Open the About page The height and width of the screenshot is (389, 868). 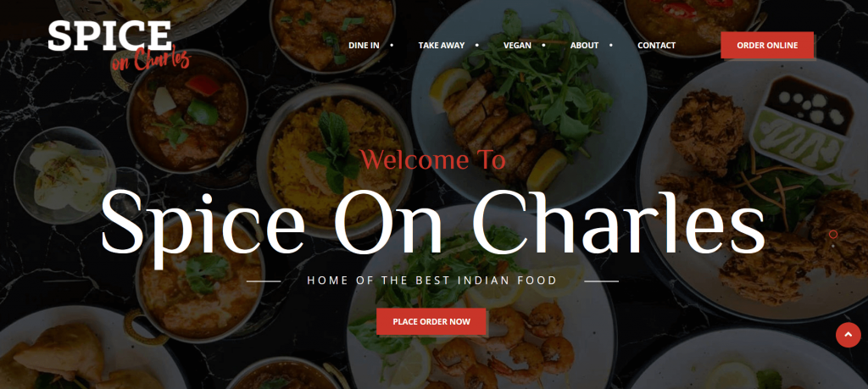584,46
